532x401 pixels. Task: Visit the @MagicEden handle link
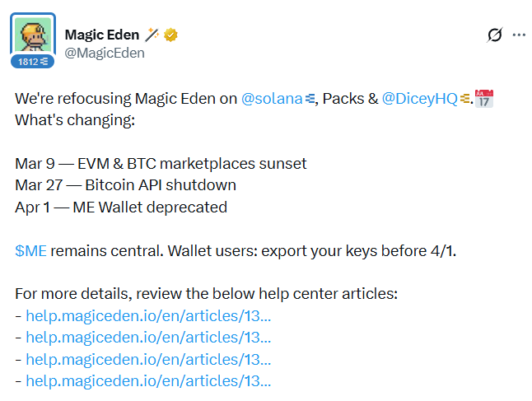(x=105, y=53)
